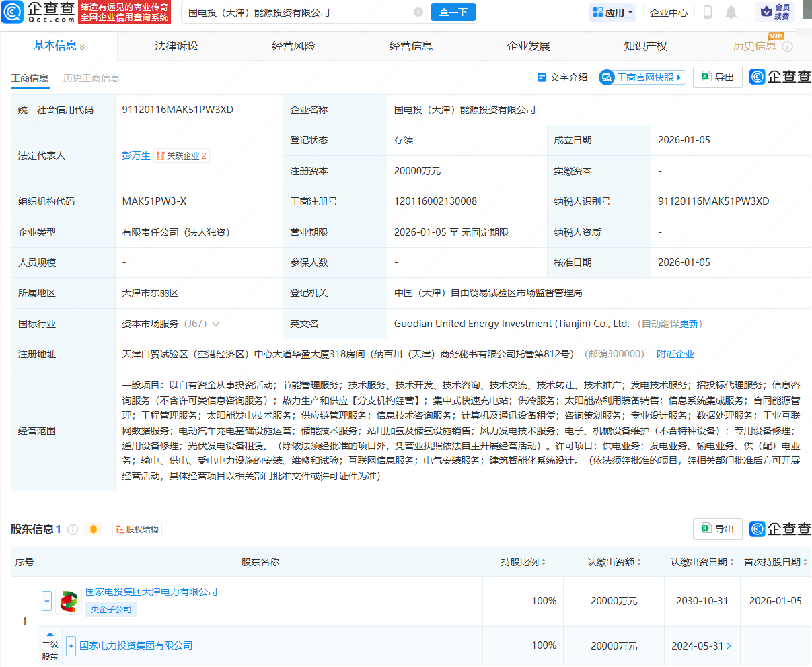This screenshot has height=667, width=812.
Task: Expand the 国标行业 industry classification chevron
Action: coord(216,324)
